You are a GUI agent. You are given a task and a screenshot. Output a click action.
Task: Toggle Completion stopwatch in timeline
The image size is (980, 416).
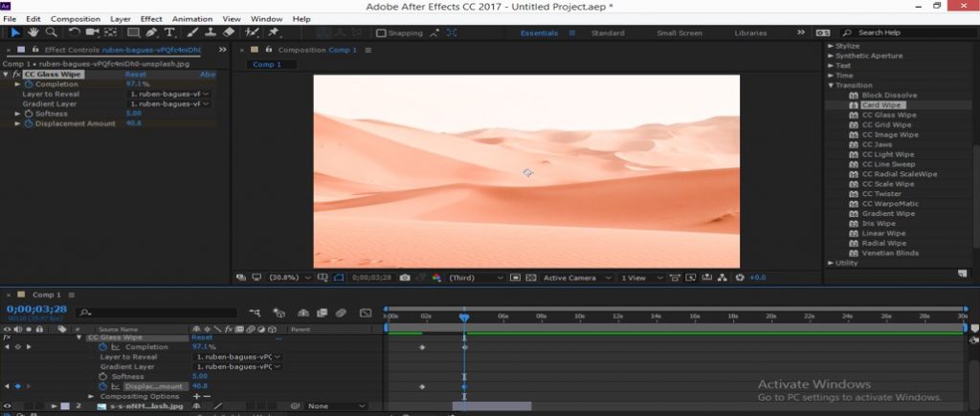[102, 346]
